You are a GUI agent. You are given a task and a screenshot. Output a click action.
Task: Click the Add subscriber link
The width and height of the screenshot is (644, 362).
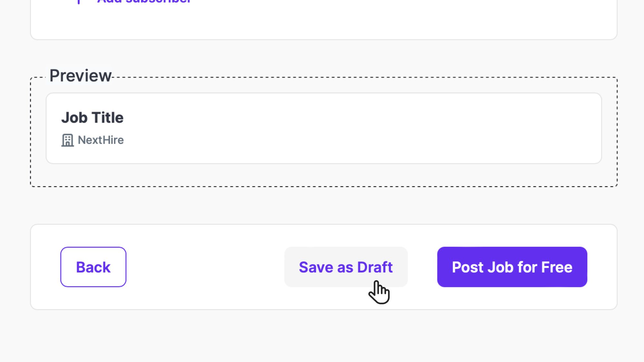[144, 2]
